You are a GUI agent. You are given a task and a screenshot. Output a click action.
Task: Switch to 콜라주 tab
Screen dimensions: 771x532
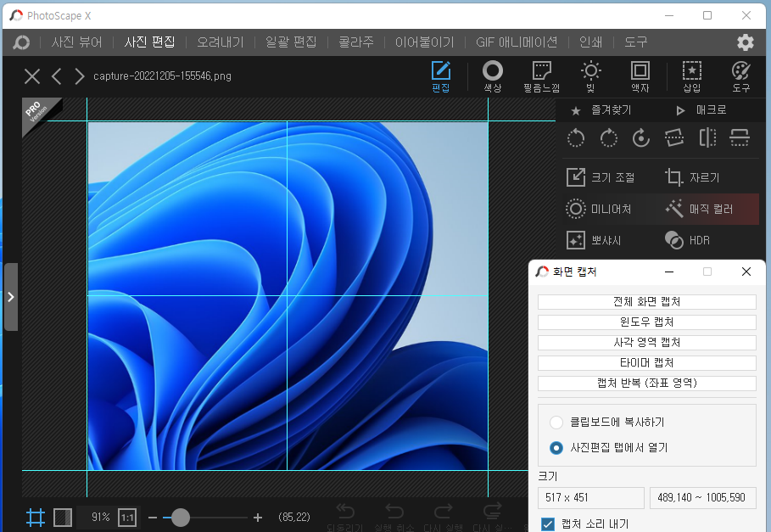click(356, 42)
